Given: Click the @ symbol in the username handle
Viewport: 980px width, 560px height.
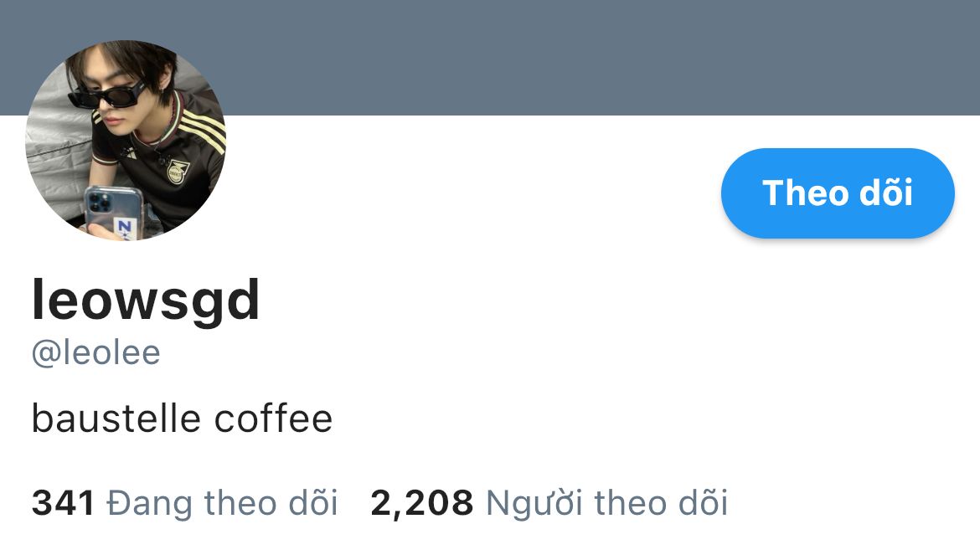Looking at the screenshot, I should click(x=45, y=353).
